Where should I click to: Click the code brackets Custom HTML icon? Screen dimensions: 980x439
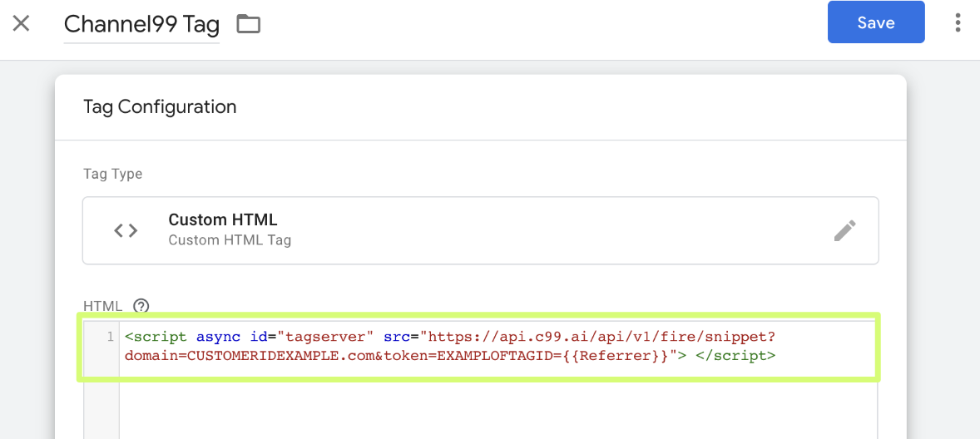coord(126,230)
